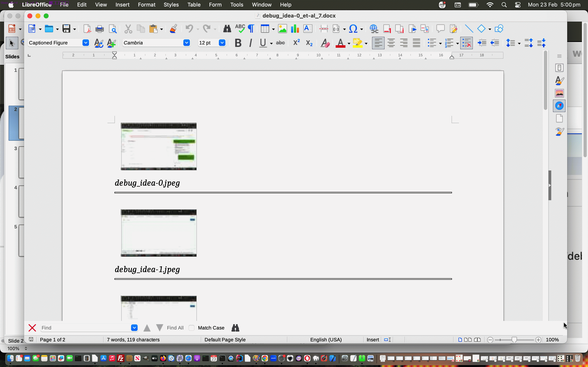Expand the Captioned Figure paragraph style dropdown
Viewport: 588px width, 367px height.
[86, 43]
